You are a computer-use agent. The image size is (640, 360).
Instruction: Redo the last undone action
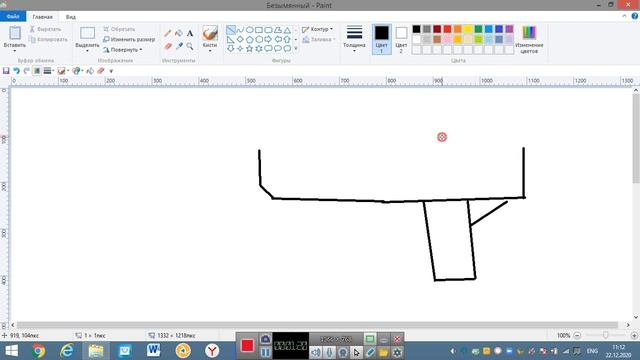pyautogui.click(x=27, y=71)
